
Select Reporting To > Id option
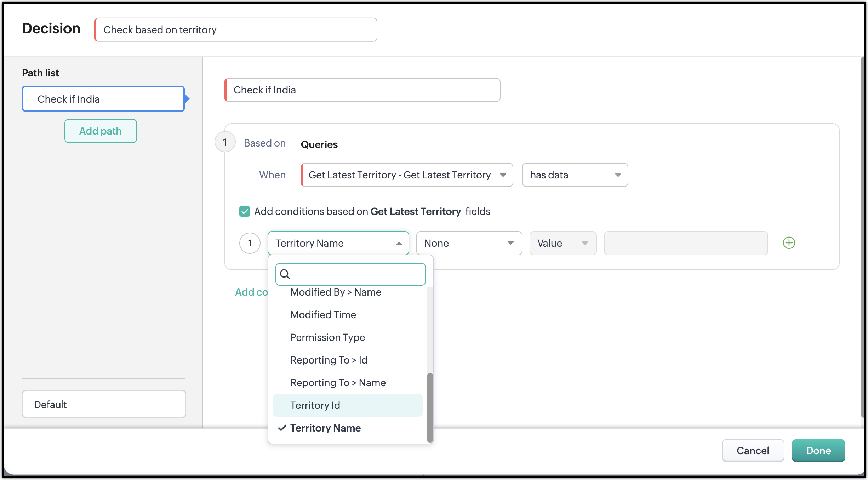329,360
